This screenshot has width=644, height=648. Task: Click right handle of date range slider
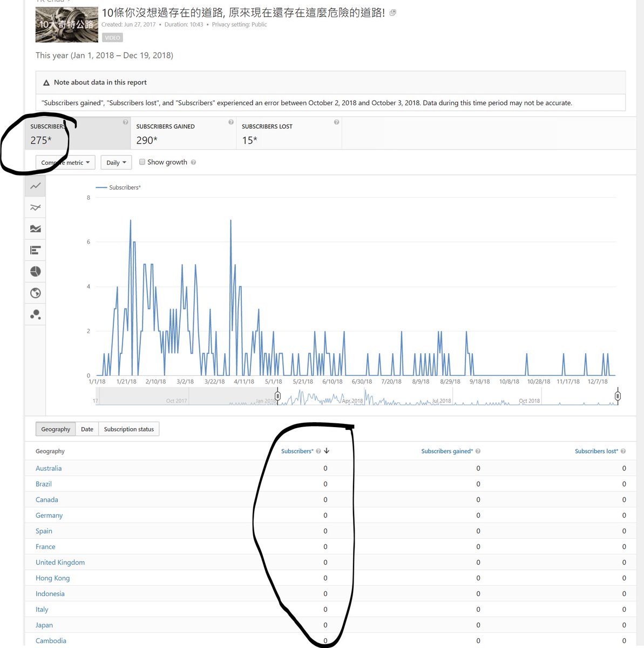click(x=618, y=396)
